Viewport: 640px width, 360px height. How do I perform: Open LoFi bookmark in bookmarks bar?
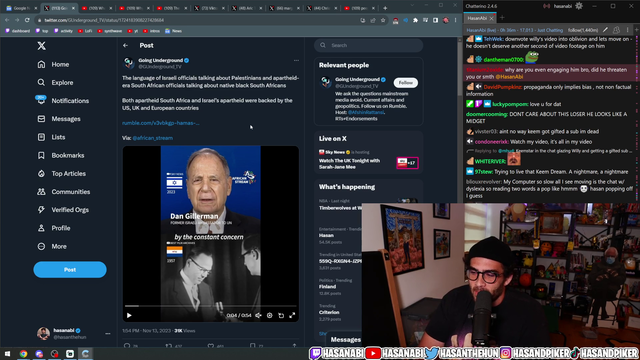pyautogui.click(x=85, y=31)
